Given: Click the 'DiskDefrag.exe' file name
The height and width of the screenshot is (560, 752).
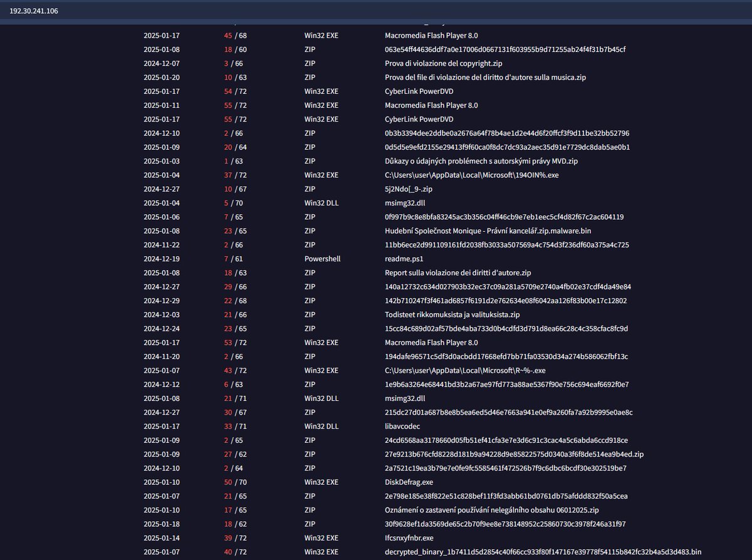Looking at the screenshot, I should tap(409, 482).
